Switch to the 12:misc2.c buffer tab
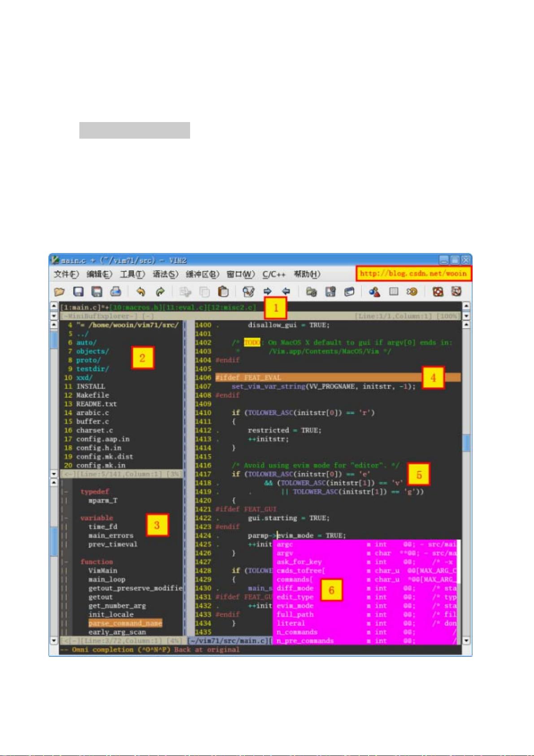 click(x=232, y=307)
